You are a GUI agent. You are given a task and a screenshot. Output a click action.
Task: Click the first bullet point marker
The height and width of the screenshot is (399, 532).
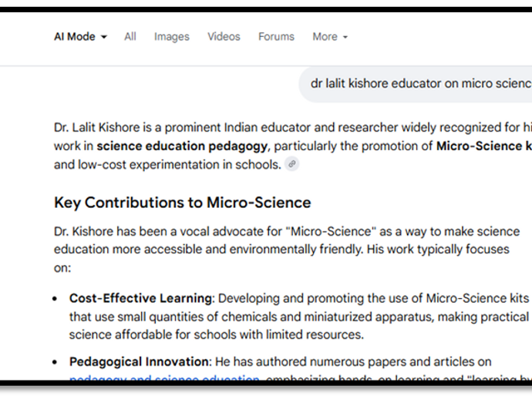pos(56,299)
